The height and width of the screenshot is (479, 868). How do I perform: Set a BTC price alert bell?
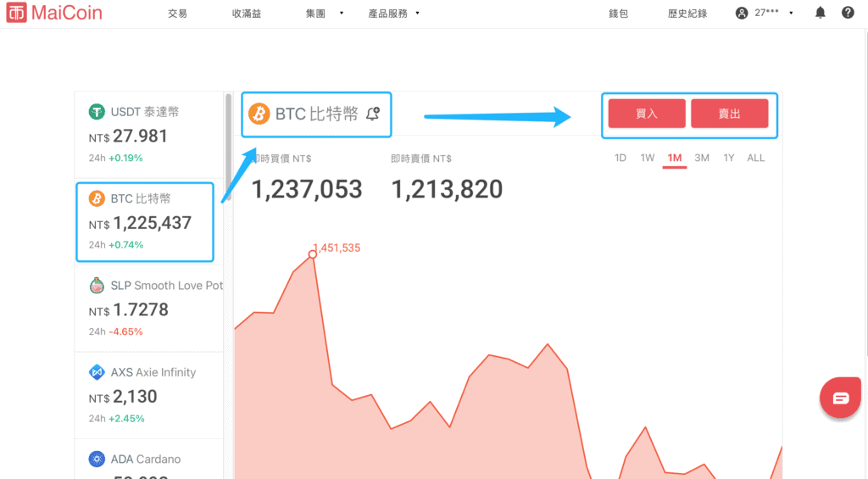[x=373, y=114]
